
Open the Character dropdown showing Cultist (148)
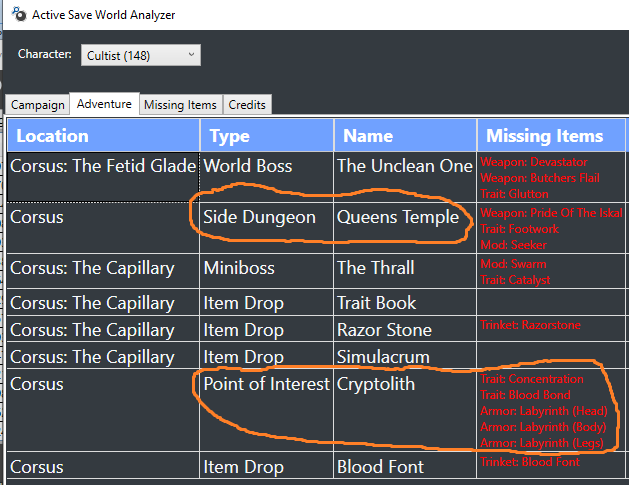141,55
